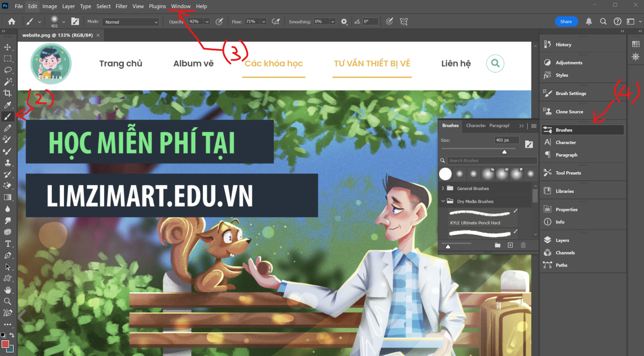Open the Layer menu
The width and height of the screenshot is (644, 356).
pos(68,6)
